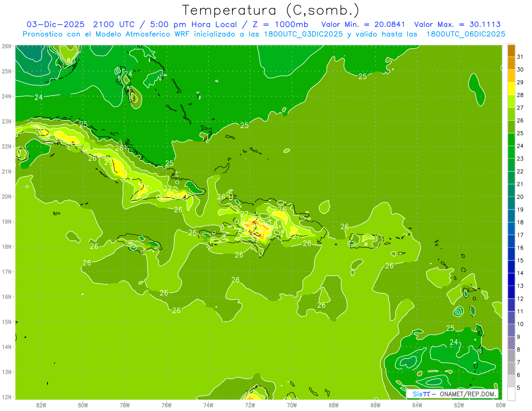532x411 pixels.
Task: Click the "15N" latitude axis label
Action: [7, 321]
